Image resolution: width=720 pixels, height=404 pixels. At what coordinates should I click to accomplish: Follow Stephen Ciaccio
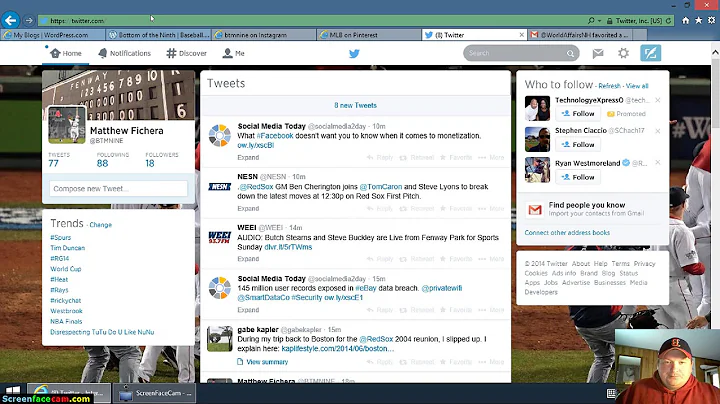tap(578, 145)
